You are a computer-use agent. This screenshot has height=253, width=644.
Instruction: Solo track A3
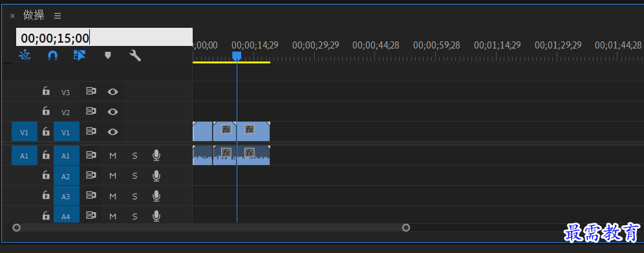click(134, 196)
